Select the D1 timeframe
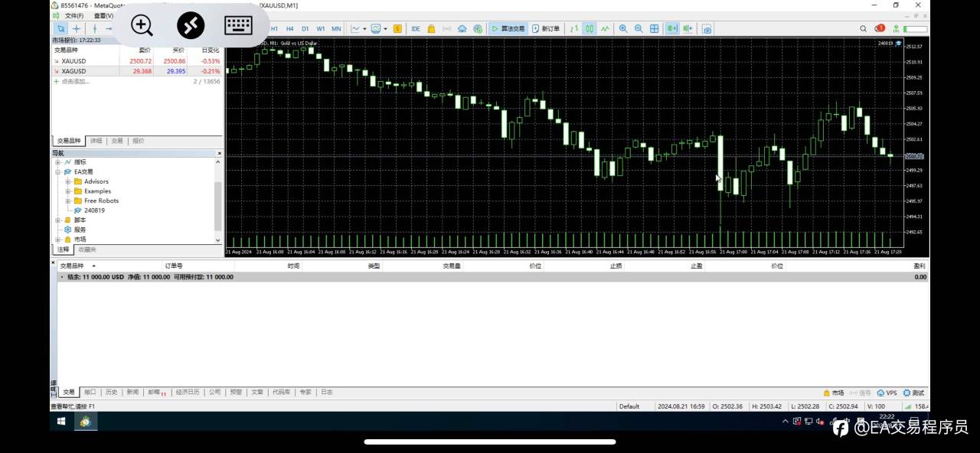This screenshot has width=980, height=453. point(305,28)
